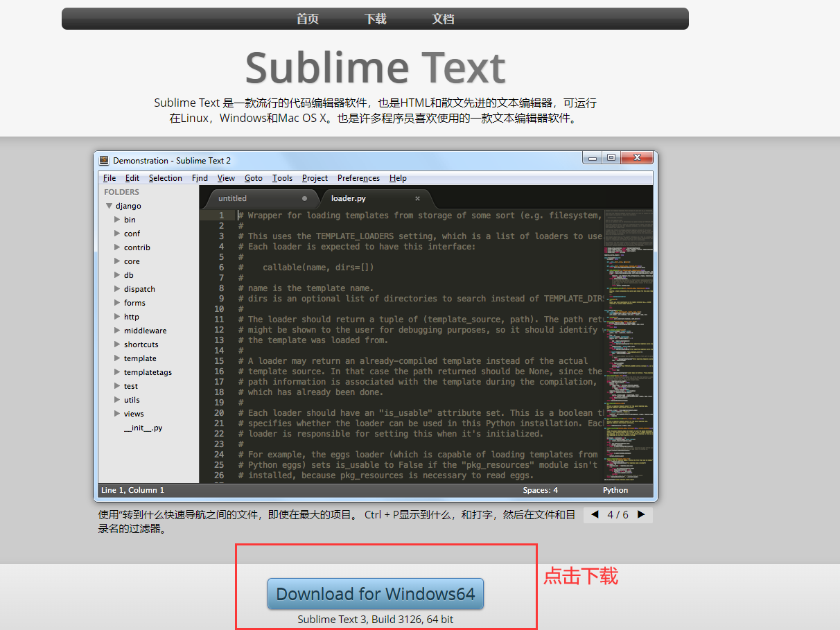Viewport: 840px width, 630px height.
Task: Expand the db folder
Action: click(x=117, y=275)
